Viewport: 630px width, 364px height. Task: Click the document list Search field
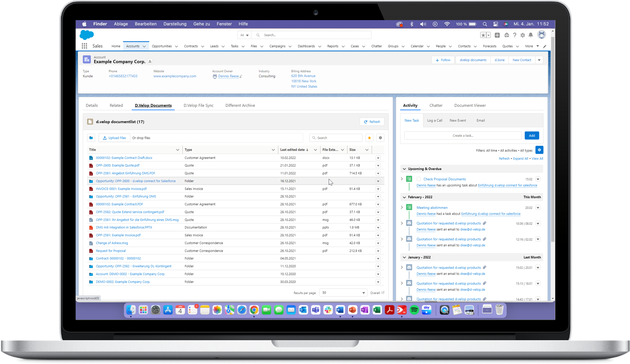point(336,138)
